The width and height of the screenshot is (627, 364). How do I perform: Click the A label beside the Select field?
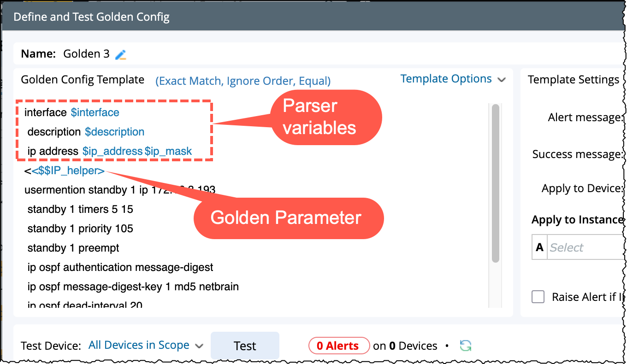[x=539, y=247]
